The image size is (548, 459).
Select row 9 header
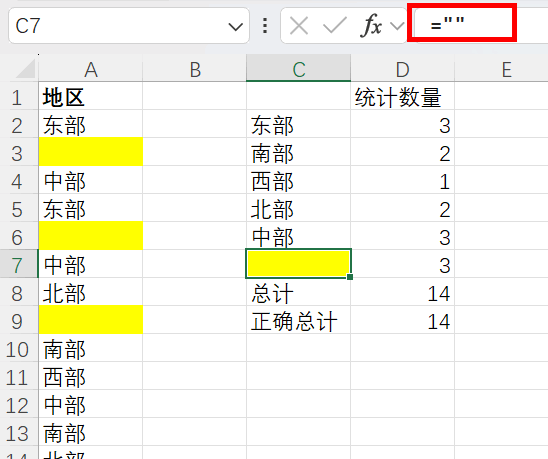tap(19, 320)
